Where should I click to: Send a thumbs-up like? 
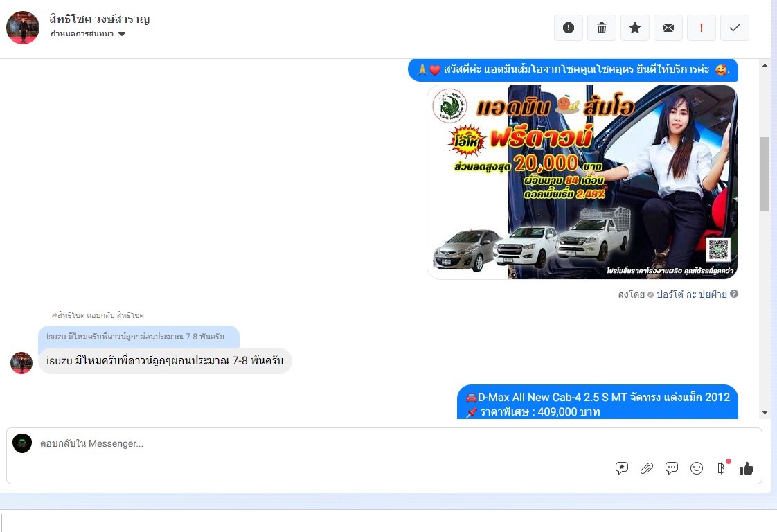747,468
